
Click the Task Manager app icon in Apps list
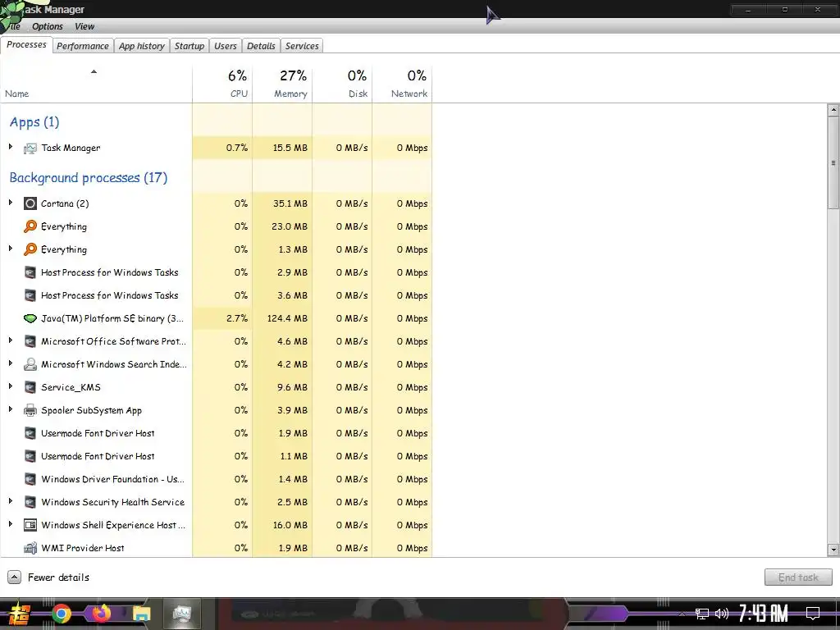(x=30, y=148)
